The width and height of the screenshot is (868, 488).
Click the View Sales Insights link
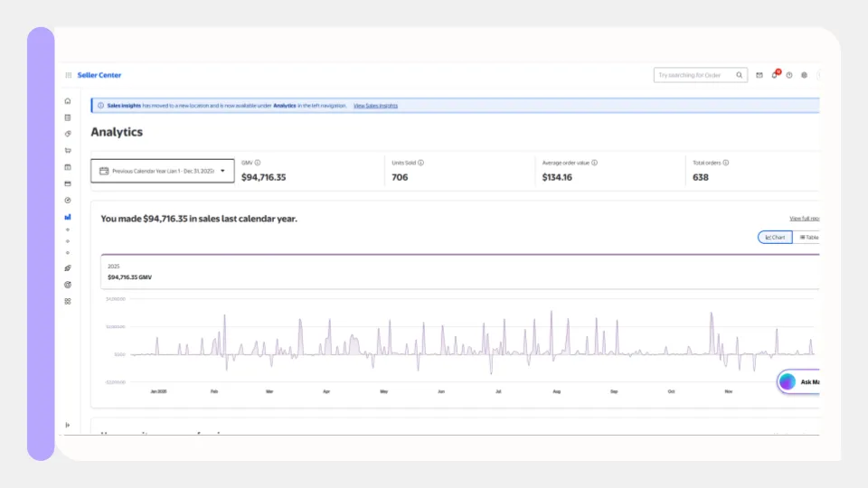[x=375, y=106]
